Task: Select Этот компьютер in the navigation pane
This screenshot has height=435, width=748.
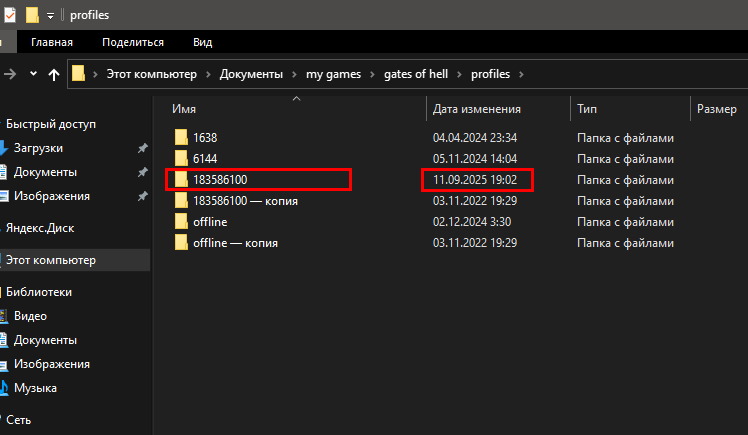Action: point(51,260)
